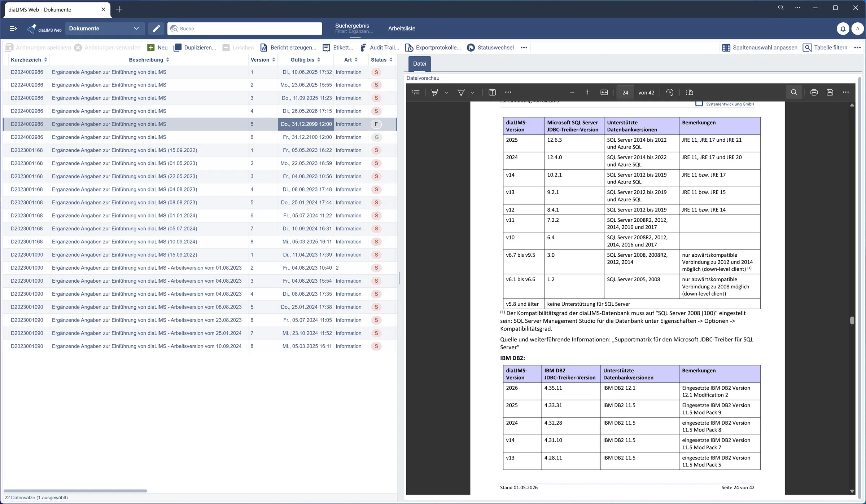This screenshot has width=866, height=504.
Task: Save the PDF using the disk icon
Action: [x=830, y=92]
